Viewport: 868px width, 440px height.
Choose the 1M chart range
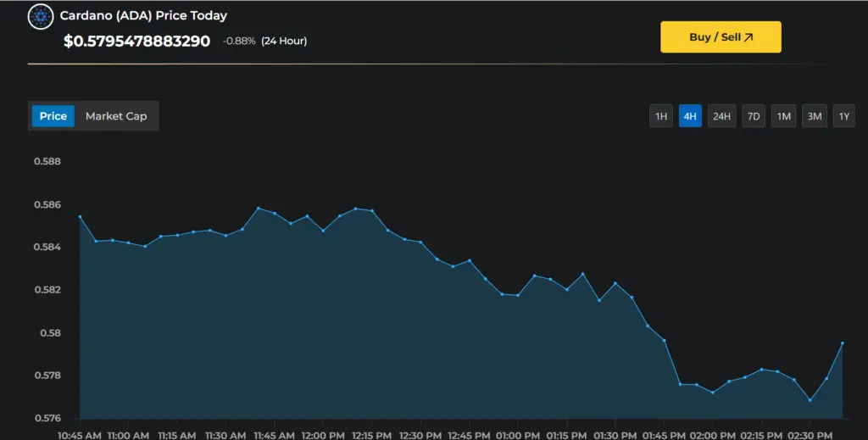pos(784,116)
